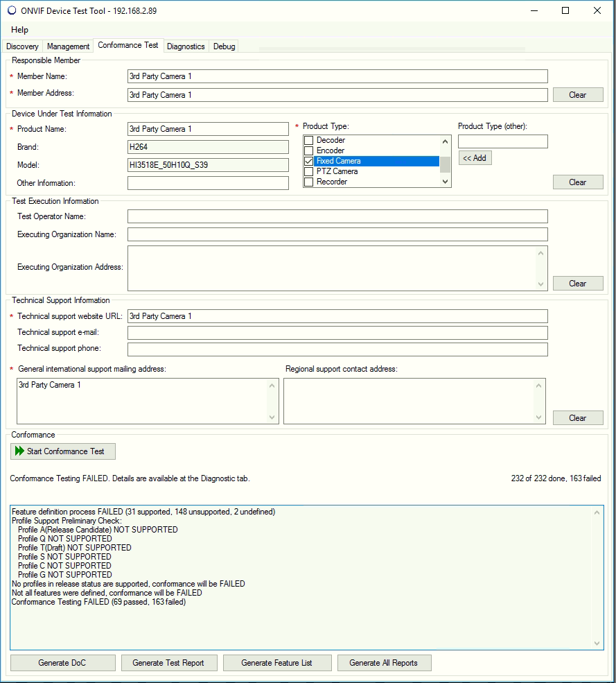Open the Help menu
Viewport: 616px width, 683px height.
20,30
